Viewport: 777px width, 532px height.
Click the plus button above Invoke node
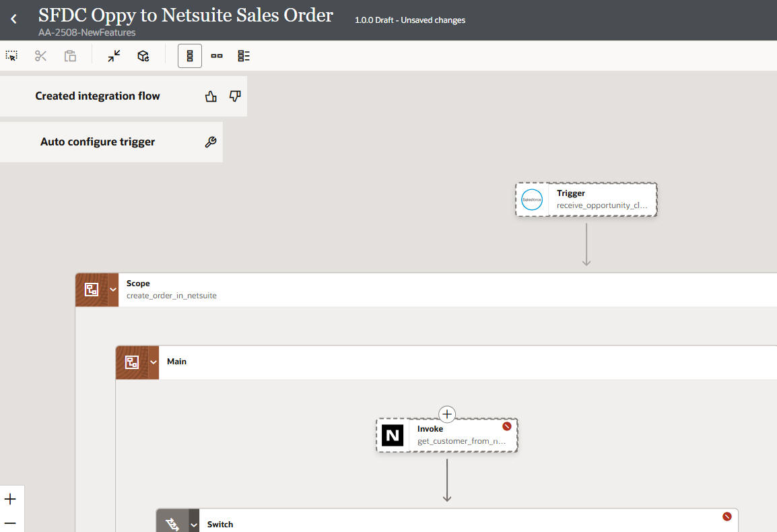point(447,414)
